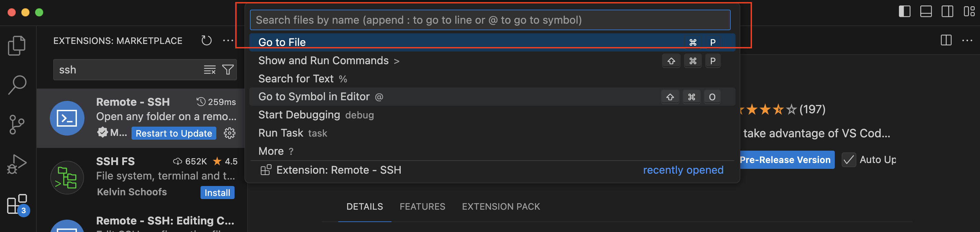Open the Remote - SSH manage gear
Image resolution: width=980 pixels, height=232 pixels.
pos(229,133)
